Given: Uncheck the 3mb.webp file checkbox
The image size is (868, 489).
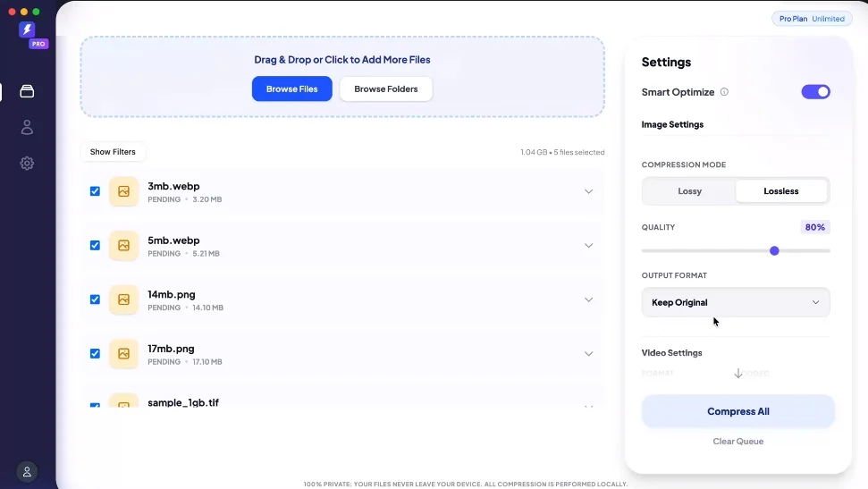Looking at the screenshot, I should point(96,191).
